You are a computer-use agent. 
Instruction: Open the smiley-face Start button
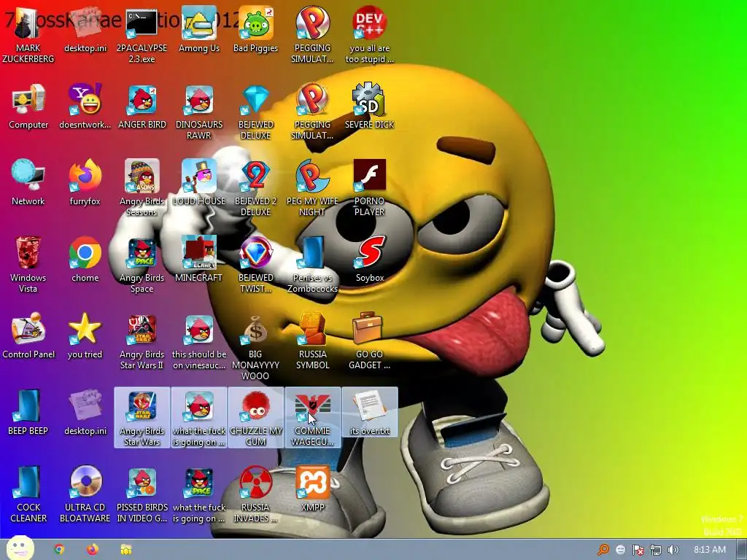coord(20,548)
